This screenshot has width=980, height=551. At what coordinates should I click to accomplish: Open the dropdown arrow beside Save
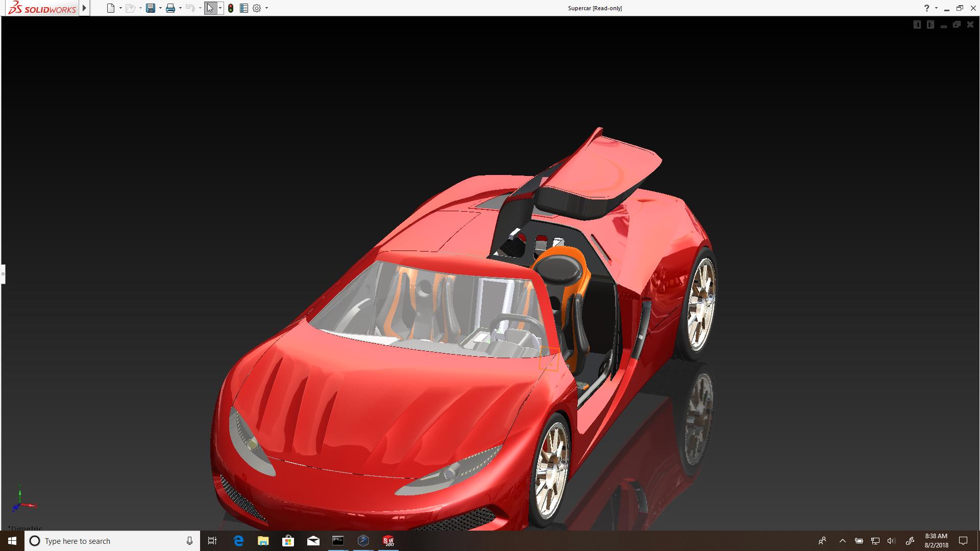tap(160, 8)
